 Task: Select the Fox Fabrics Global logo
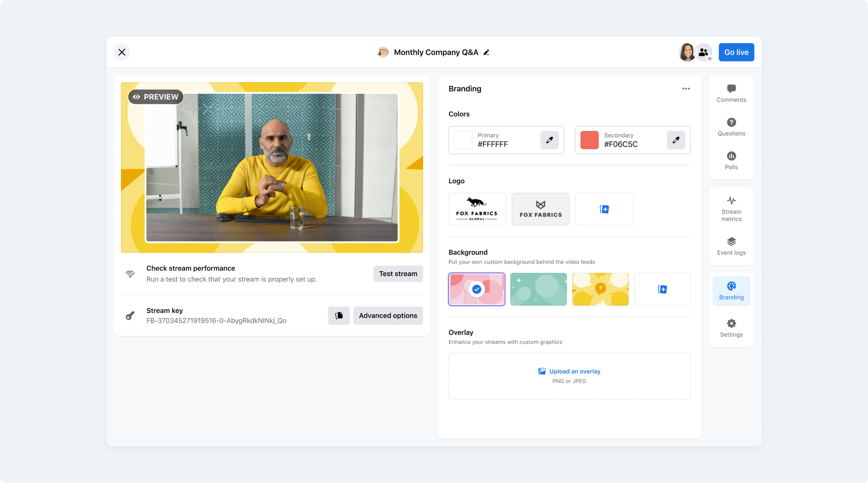pos(477,209)
